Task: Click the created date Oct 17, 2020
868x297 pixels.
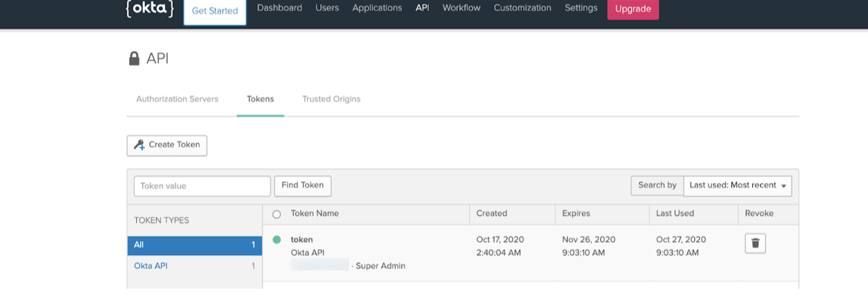Action: [x=500, y=240]
